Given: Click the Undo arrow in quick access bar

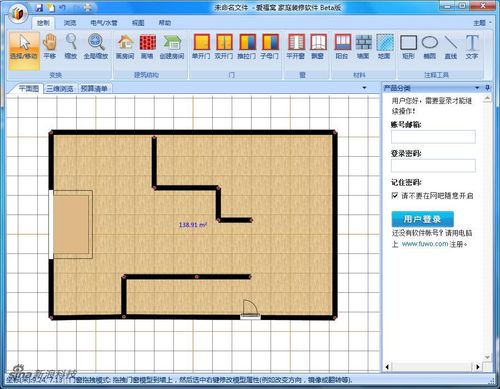Looking at the screenshot, I should 63,8.
